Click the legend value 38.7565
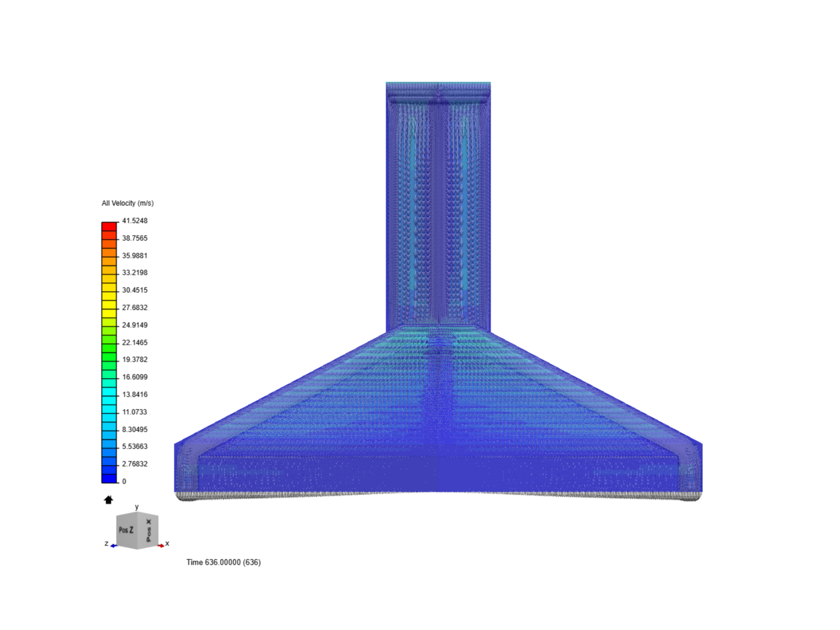Viewport: 840px width, 630px height. coord(135,238)
